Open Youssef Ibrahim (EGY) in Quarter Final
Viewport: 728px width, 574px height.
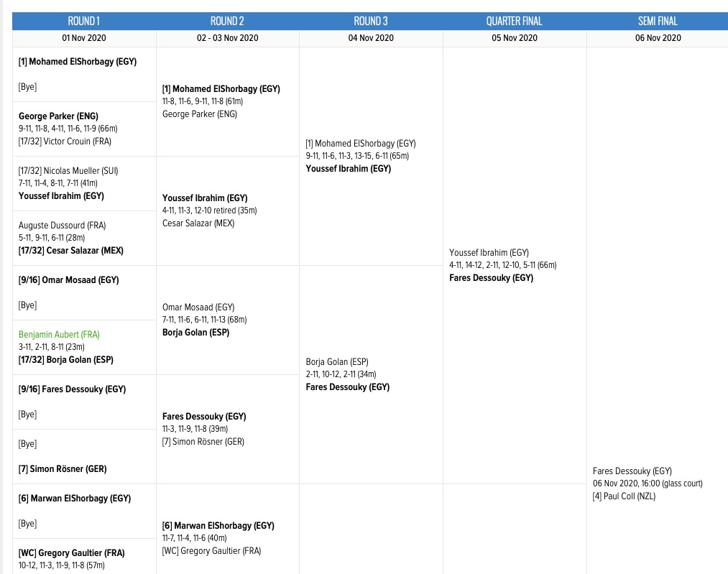[489, 253]
